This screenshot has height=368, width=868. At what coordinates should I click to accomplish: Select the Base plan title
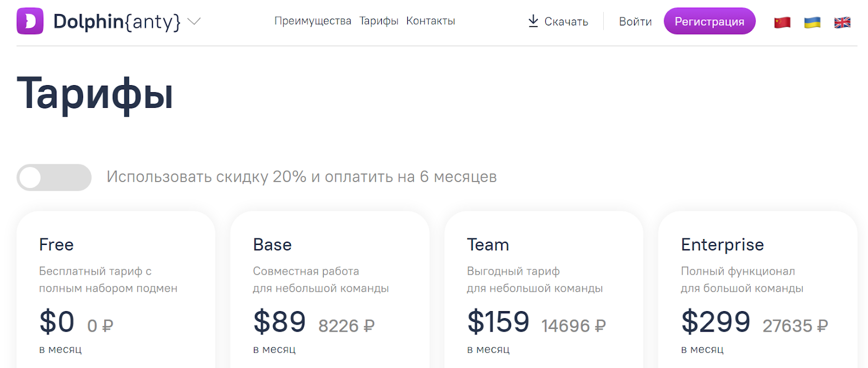coord(272,245)
